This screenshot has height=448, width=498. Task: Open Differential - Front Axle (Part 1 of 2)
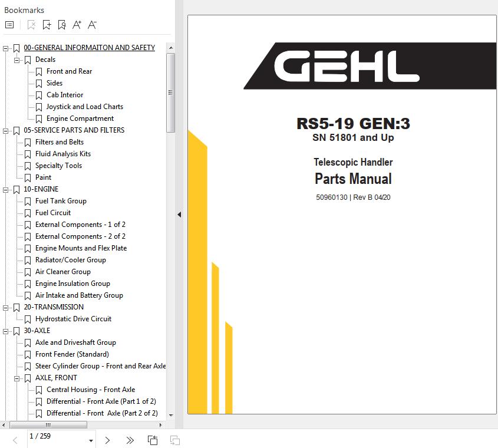[x=101, y=401]
